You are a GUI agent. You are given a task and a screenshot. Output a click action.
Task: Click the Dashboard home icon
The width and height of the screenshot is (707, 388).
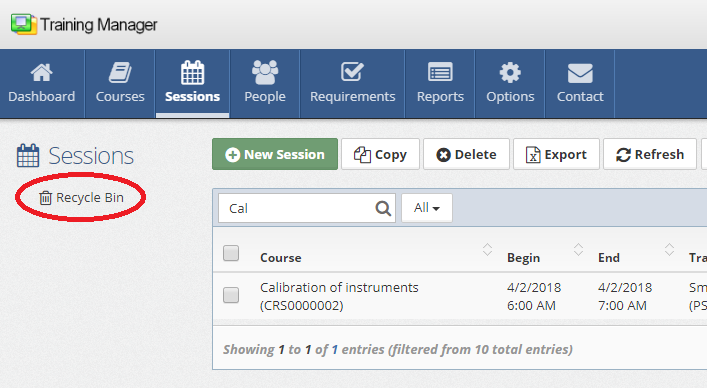tap(41, 72)
